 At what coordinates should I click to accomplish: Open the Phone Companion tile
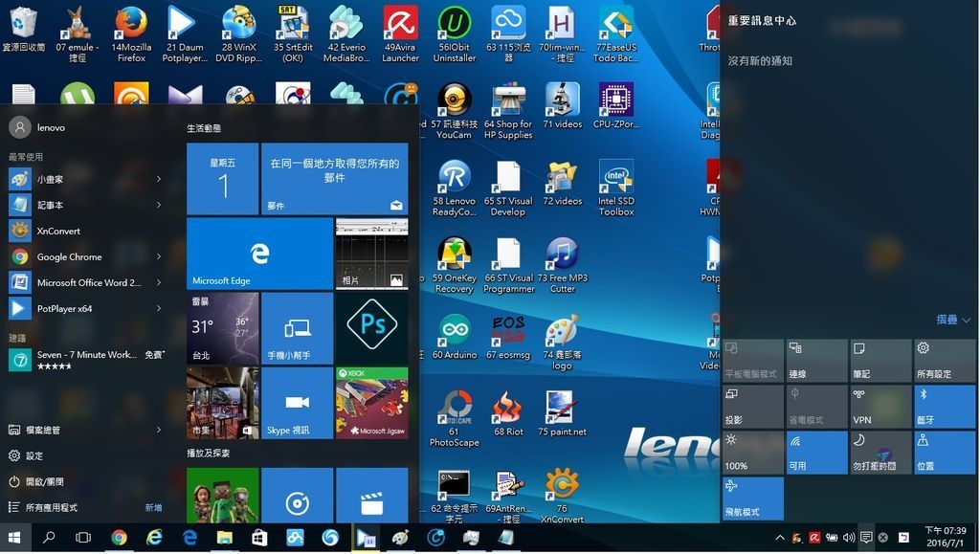click(x=297, y=328)
